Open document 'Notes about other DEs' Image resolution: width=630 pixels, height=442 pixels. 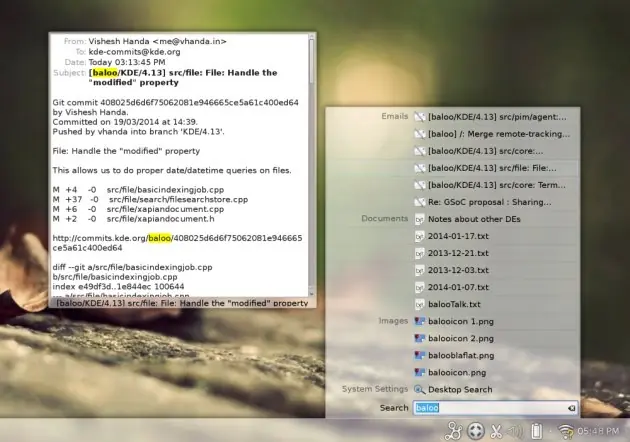click(474, 219)
